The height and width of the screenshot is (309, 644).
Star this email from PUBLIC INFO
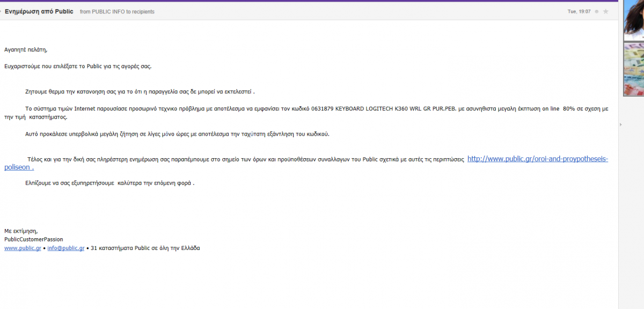click(606, 11)
